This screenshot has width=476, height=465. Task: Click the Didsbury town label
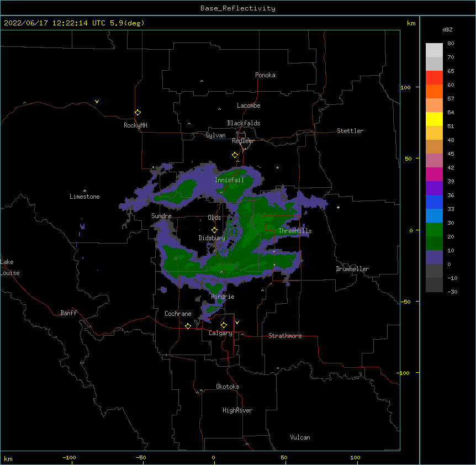click(x=211, y=238)
